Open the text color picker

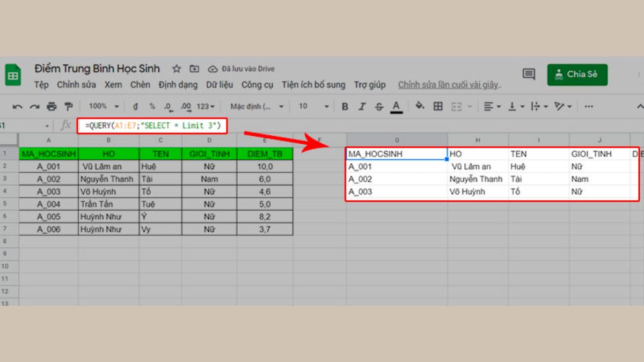396,106
